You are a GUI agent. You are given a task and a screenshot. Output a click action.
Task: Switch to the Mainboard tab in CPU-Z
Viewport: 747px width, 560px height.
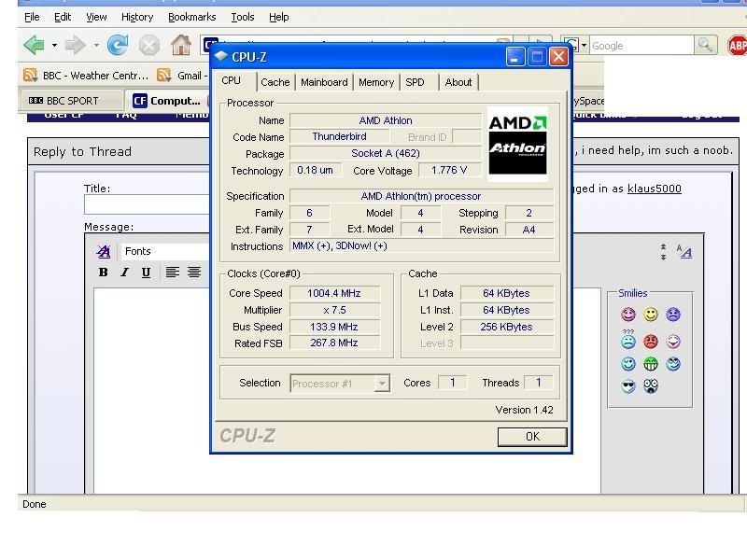click(x=324, y=82)
